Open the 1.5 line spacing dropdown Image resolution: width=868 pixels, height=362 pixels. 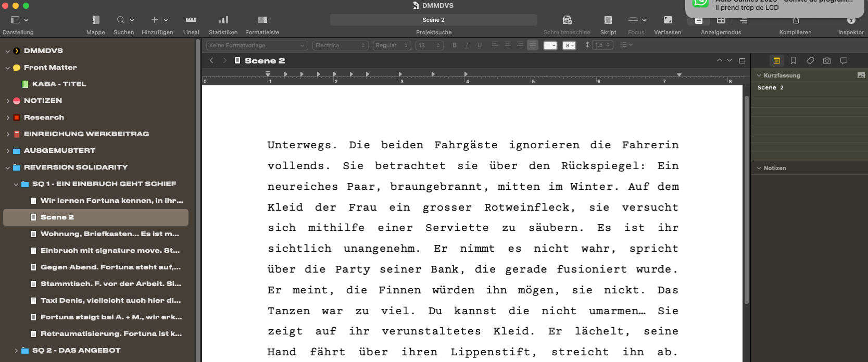click(x=603, y=45)
